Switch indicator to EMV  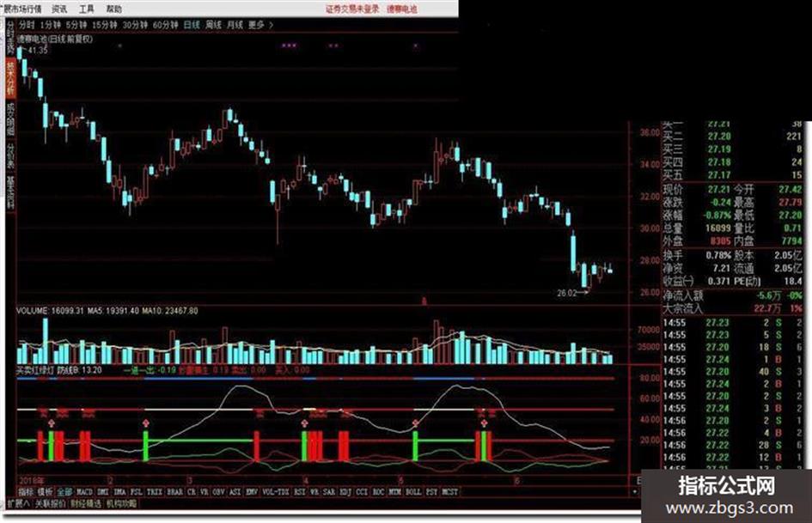pos(252,492)
